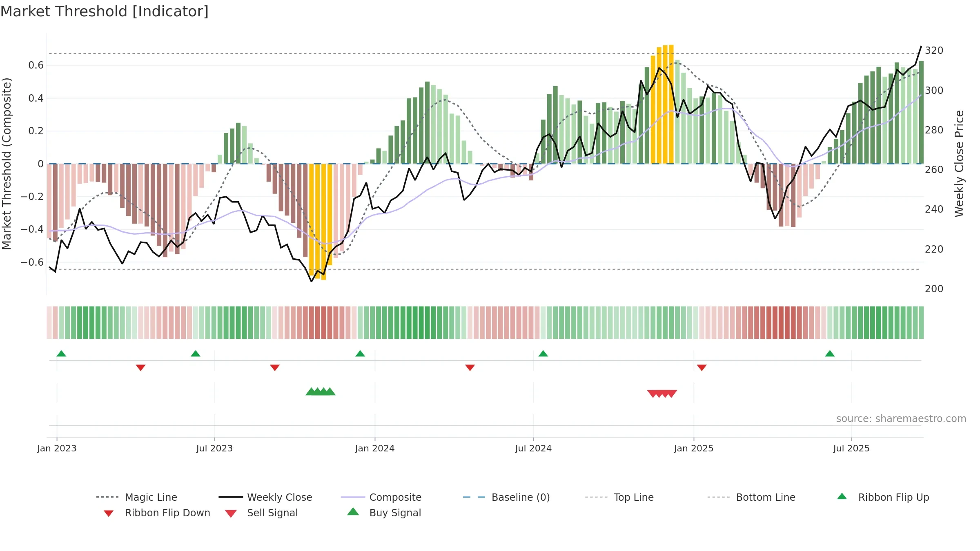The width and height of the screenshot is (980, 551).
Task: Toggle Baseline (0) legend entry
Action: (x=506, y=497)
